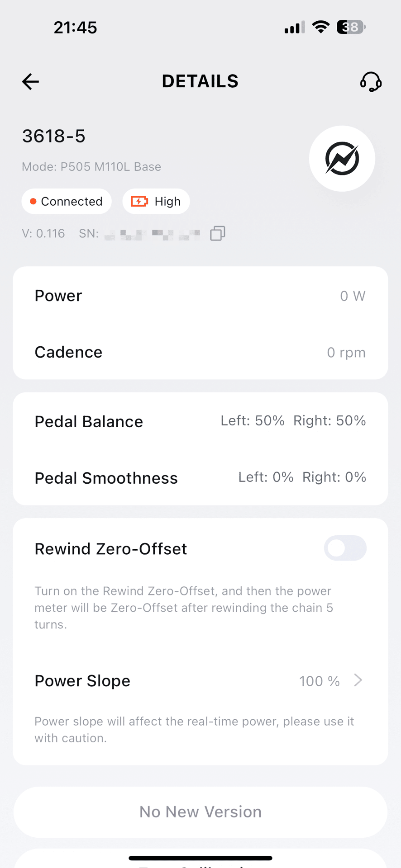Tap the device name 3618-5
The width and height of the screenshot is (401, 868).
[54, 136]
